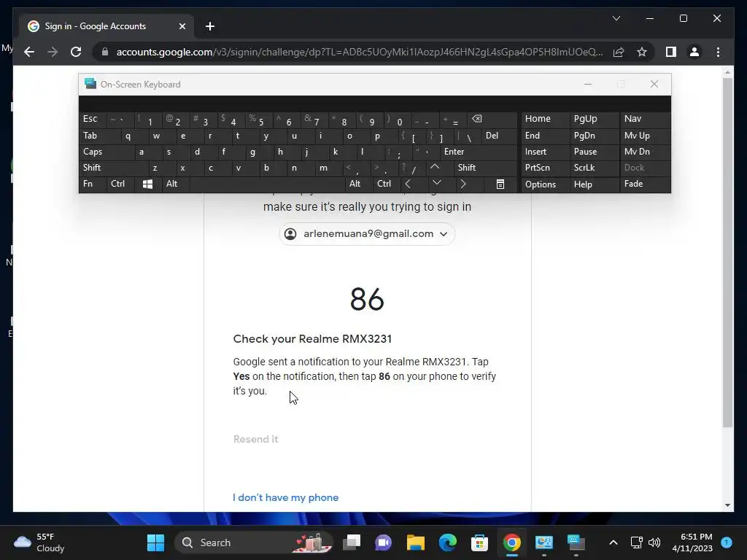This screenshot has height=560, width=747.
Task: Click the Help key on keyboard
Action: click(594, 184)
